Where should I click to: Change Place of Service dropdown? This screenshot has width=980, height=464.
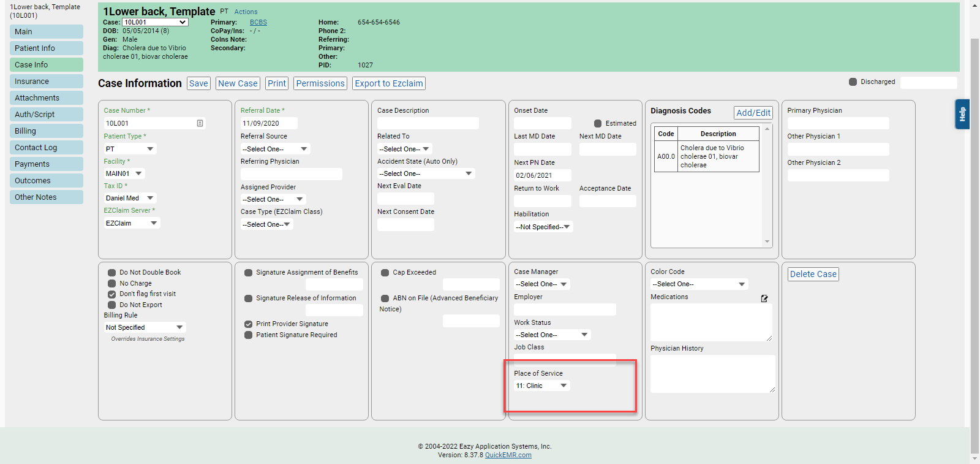(542, 386)
